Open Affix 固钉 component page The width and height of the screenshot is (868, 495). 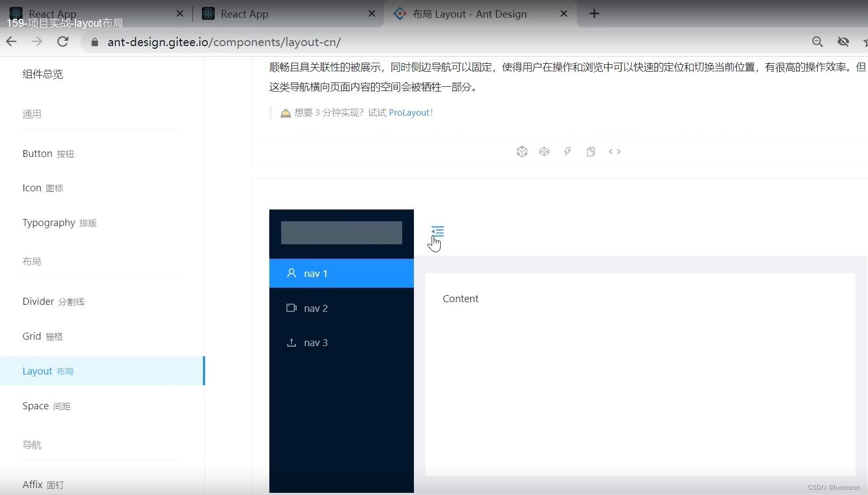click(43, 485)
